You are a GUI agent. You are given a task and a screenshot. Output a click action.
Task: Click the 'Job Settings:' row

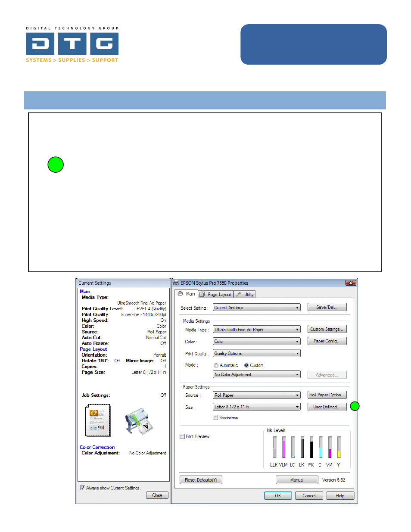[x=124, y=395]
